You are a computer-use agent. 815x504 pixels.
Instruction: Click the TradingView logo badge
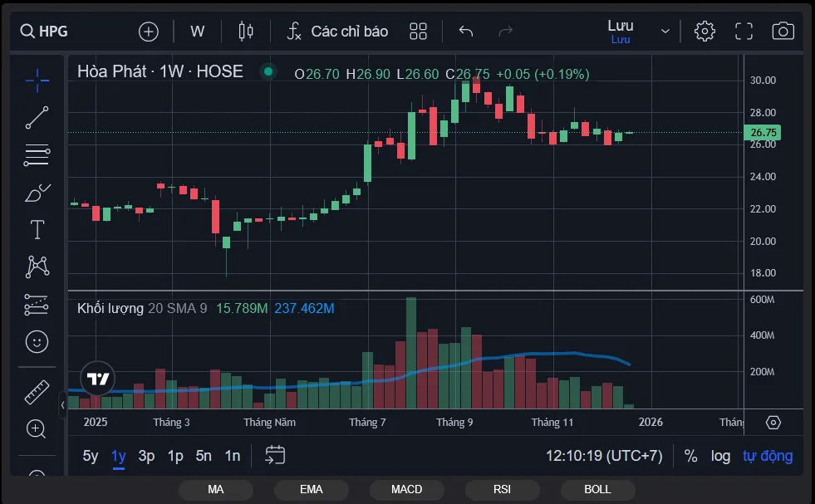click(98, 379)
